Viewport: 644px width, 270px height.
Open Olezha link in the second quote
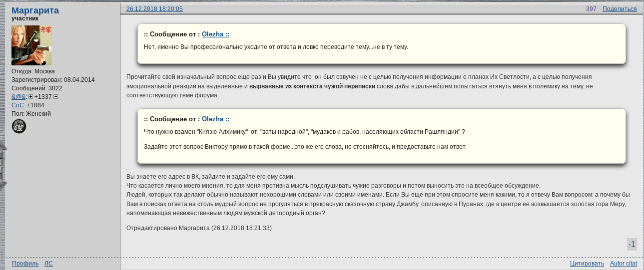[215, 119]
